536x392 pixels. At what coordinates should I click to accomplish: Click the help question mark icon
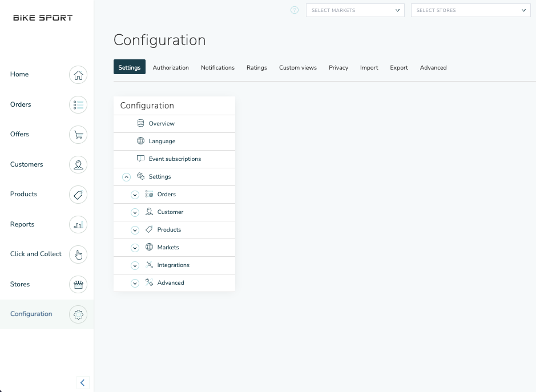(x=295, y=10)
